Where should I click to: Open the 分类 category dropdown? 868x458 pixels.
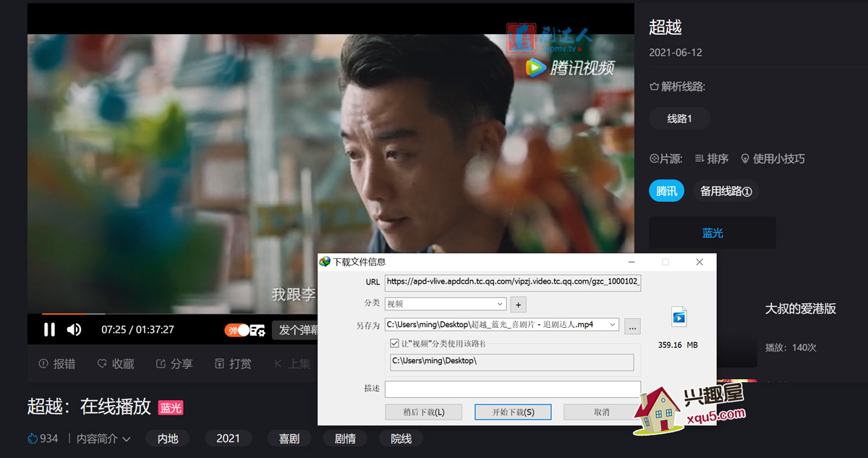pos(445,304)
